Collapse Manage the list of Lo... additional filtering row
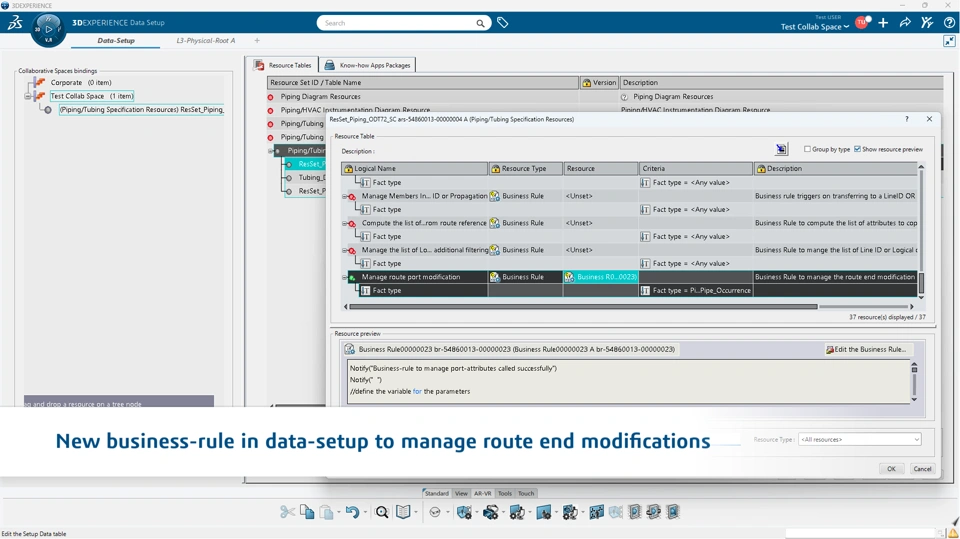 click(345, 251)
